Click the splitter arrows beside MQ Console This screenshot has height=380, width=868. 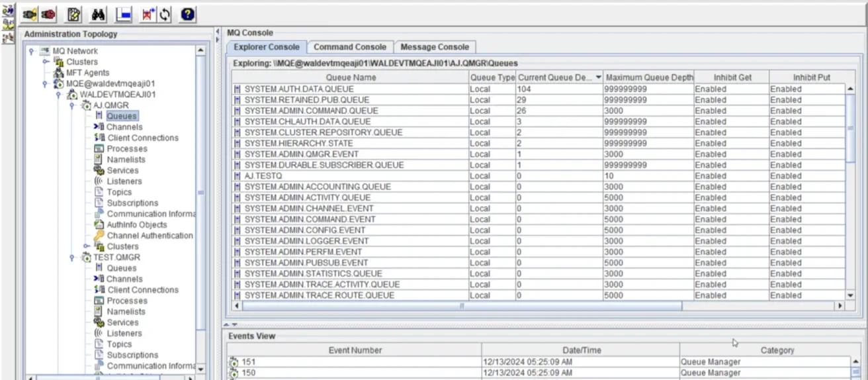(x=217, y=35)
